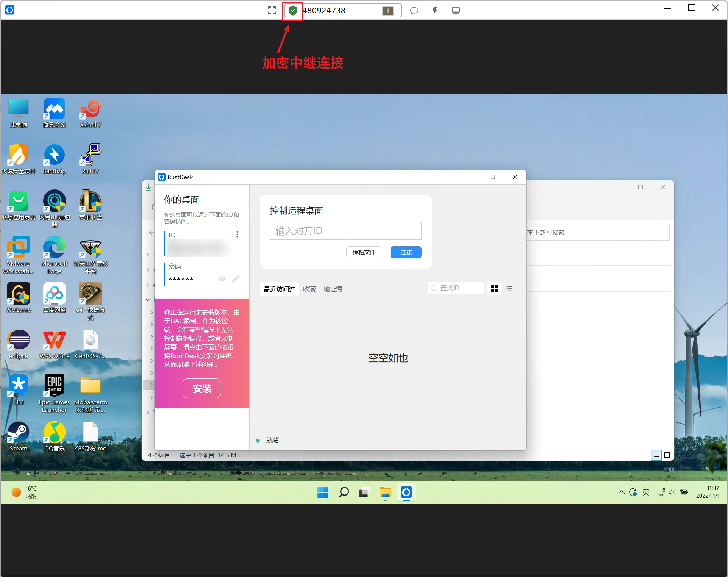
Task: Click the lightning bolt actions icon
Action: point(435,11)
